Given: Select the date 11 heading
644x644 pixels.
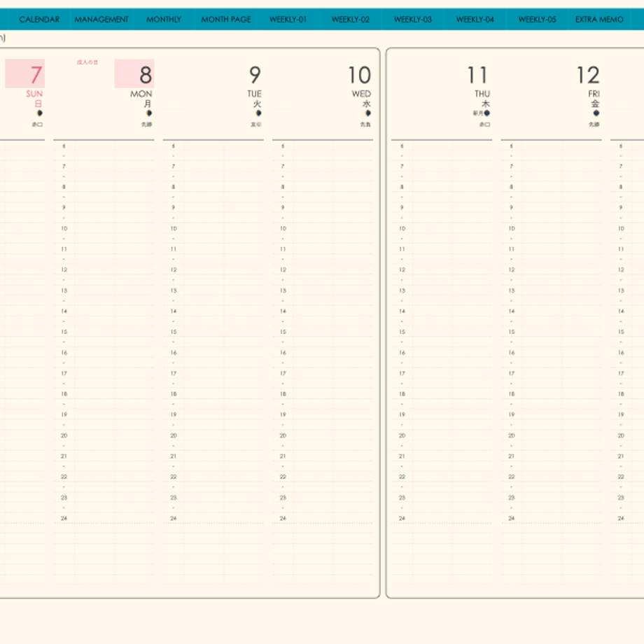Looking at the screenshot, I should (x=477, y=75).
